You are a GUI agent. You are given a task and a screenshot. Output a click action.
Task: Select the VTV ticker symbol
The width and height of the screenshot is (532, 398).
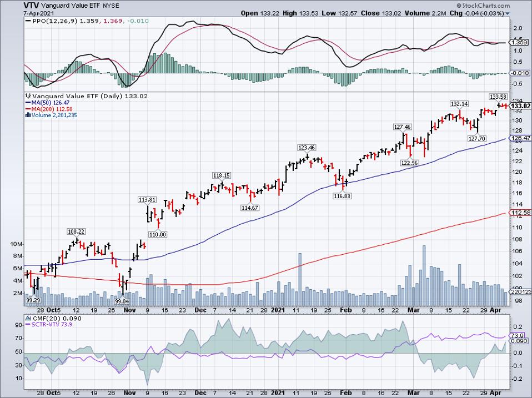coord(31,5)
